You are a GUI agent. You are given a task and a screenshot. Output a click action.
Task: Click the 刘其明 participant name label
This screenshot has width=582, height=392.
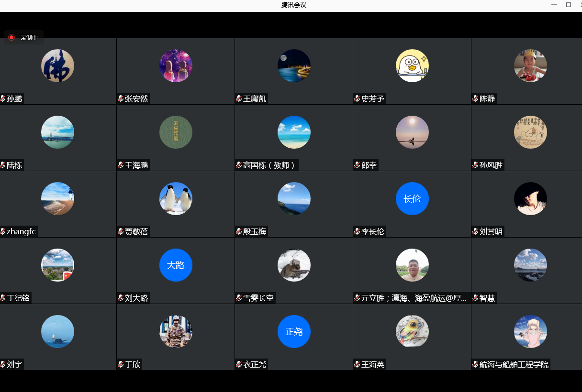point(491,231)
